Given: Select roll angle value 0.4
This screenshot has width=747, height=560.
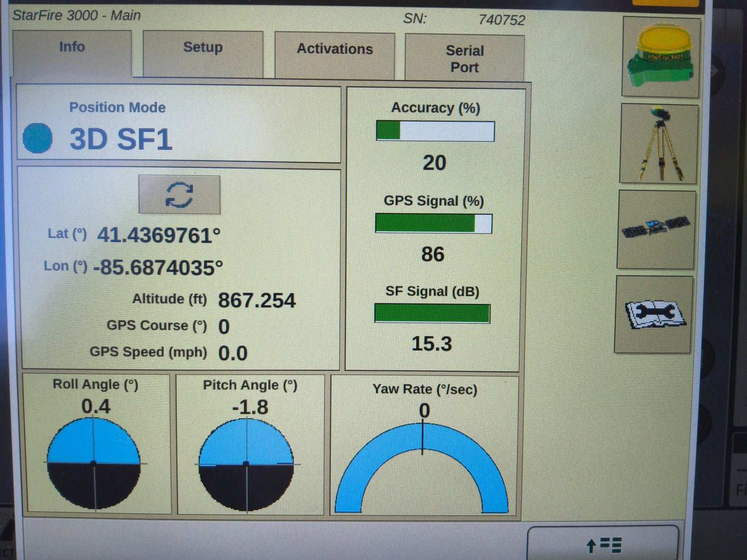Looking at the screenshot, I should tap(96, 407).
